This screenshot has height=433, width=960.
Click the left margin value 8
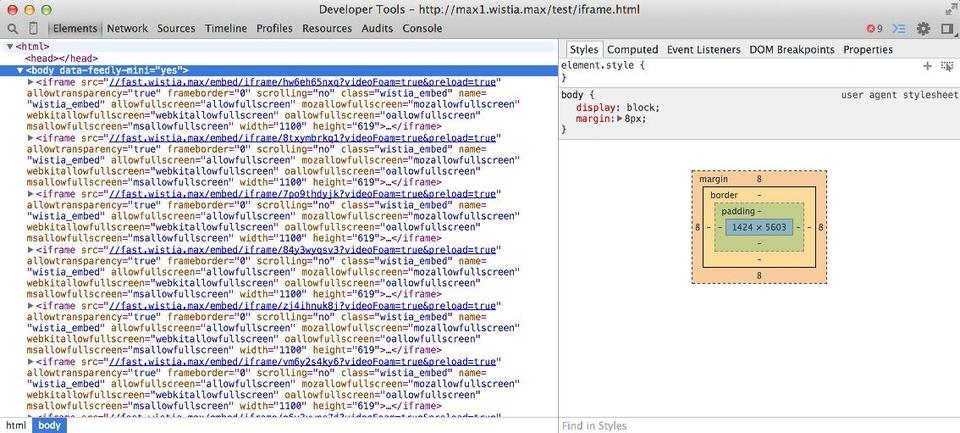[x=697, y=227]
